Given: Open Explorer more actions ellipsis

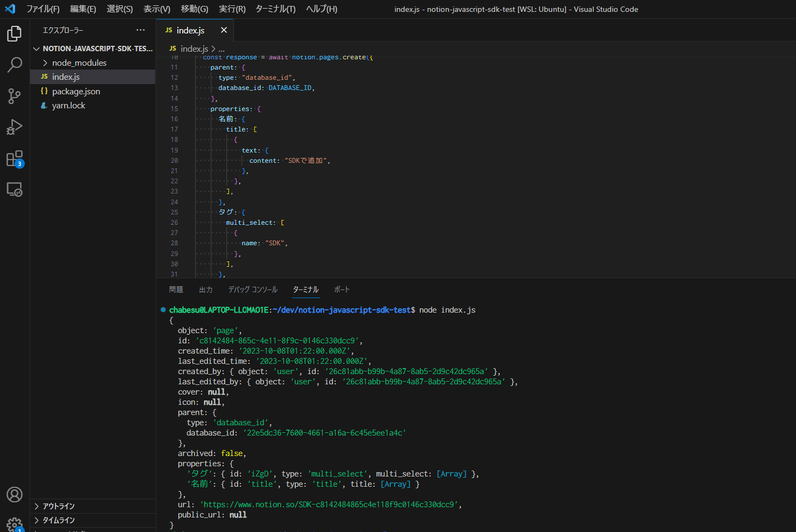Looking at the screenshot, I should click(141, 30).
